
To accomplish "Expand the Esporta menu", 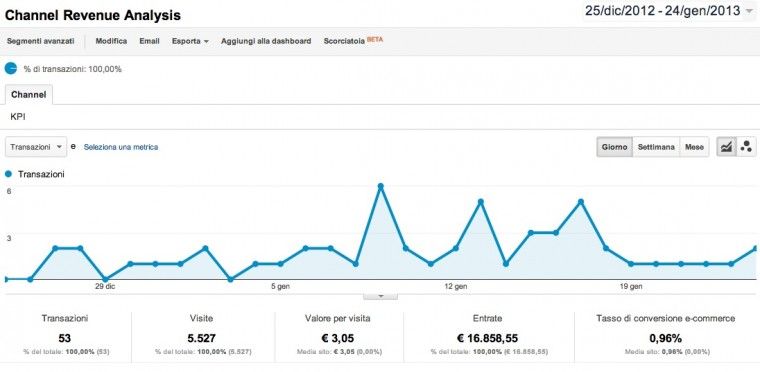I will [190, 41].
